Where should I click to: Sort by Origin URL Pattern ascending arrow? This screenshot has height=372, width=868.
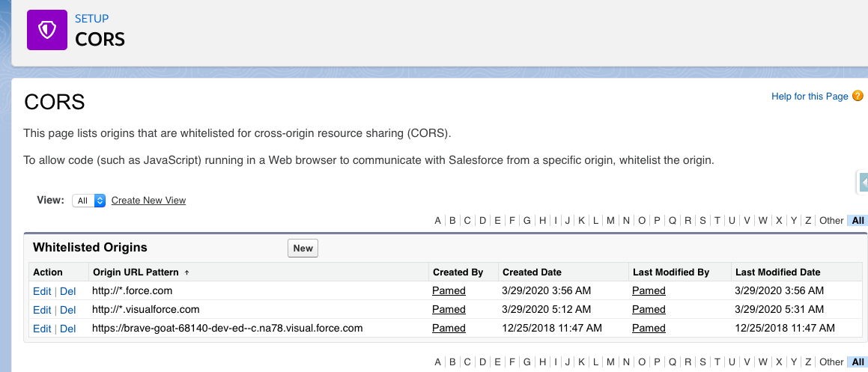pyautogui.click(x=186, y=272)
